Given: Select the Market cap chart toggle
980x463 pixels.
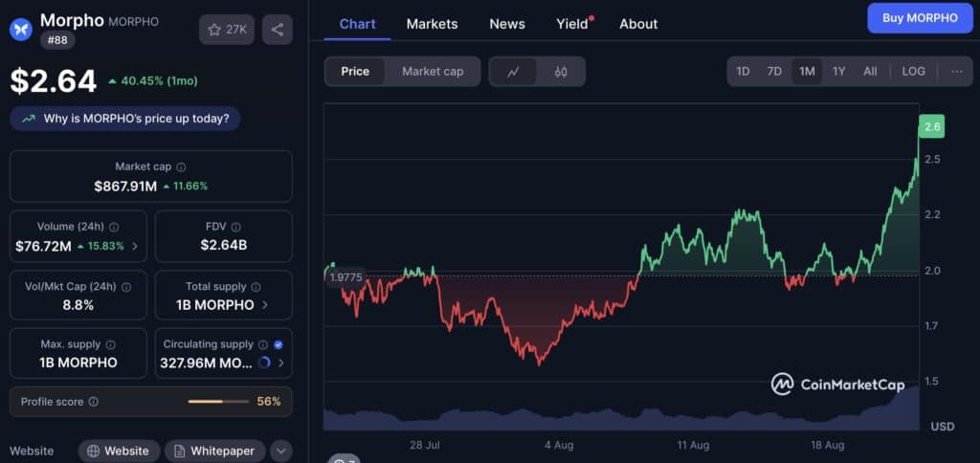Looking at the screenshot, I should (x=433, y=72).
